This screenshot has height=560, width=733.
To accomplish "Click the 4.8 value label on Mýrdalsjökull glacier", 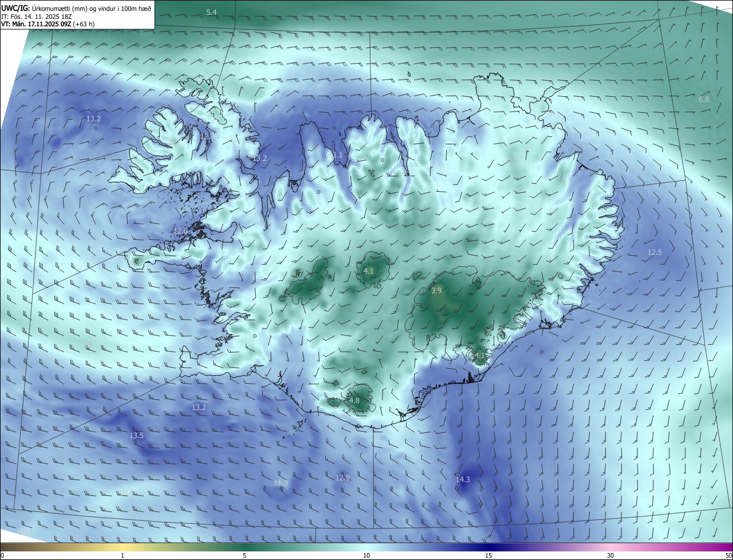I will point(354,400).
